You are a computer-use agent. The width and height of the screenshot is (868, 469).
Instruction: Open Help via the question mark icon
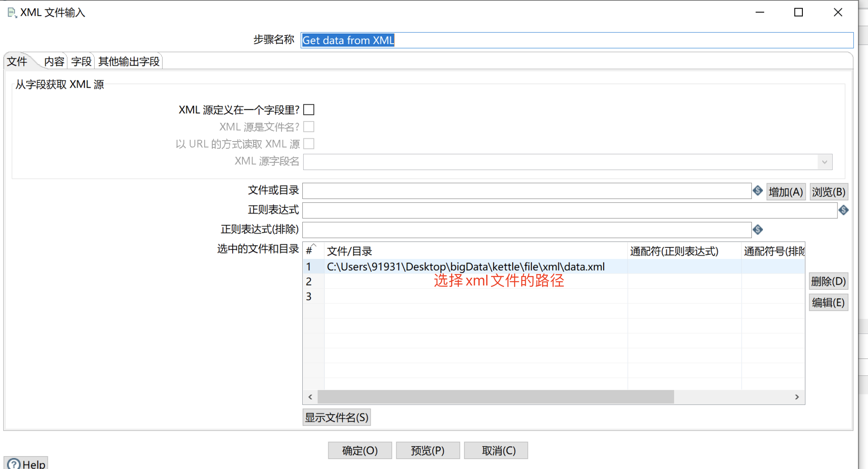pyautogui.click(x=14, y=464)
